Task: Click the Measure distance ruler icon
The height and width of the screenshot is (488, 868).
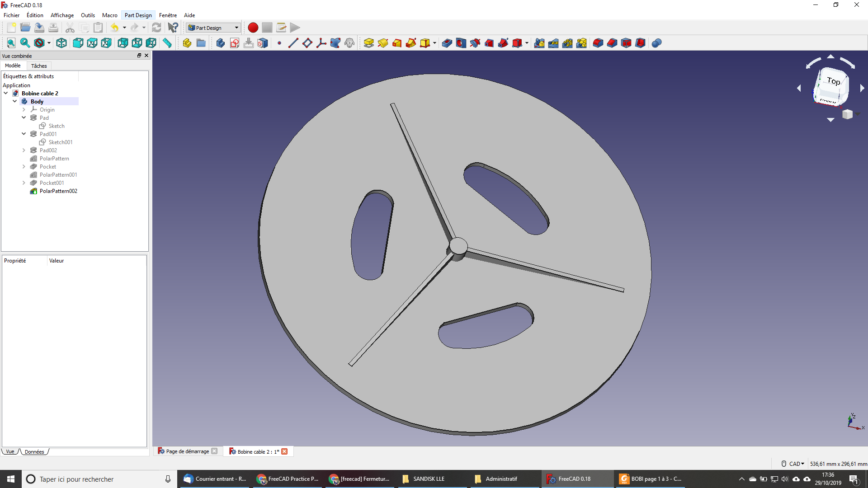Action: click(x=167, y=43)
